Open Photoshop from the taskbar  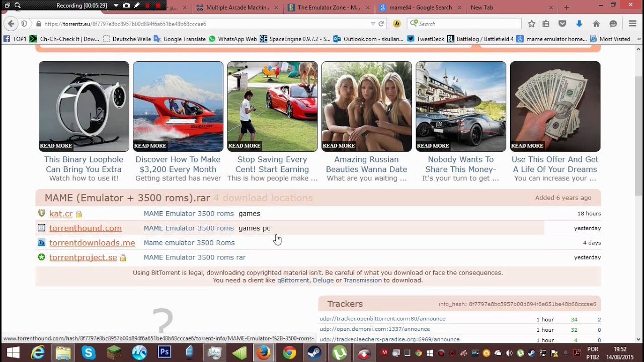(x=164, y=352)
